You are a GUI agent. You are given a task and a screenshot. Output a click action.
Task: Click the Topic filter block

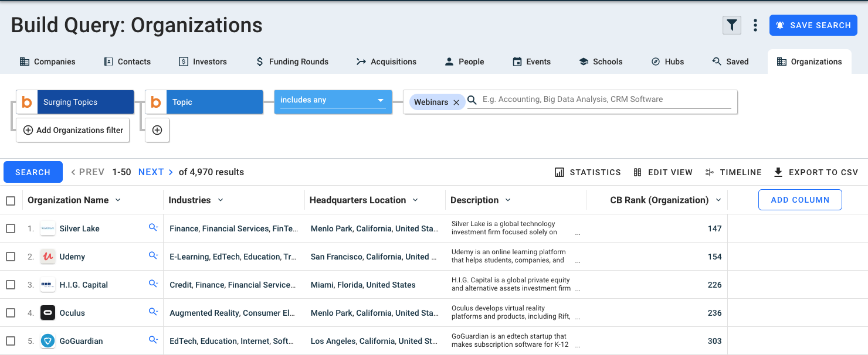tap(204, 102)
